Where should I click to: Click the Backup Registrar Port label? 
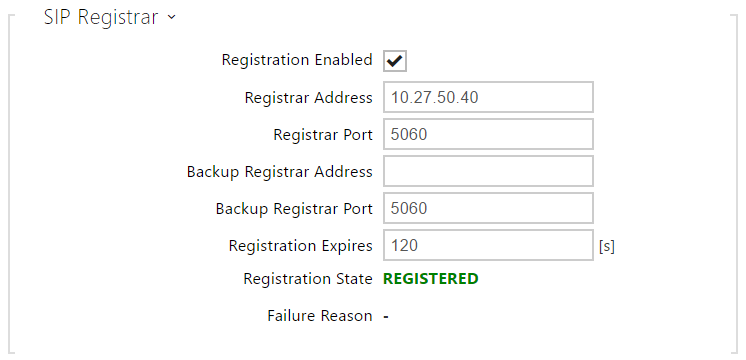click(294, 209)
